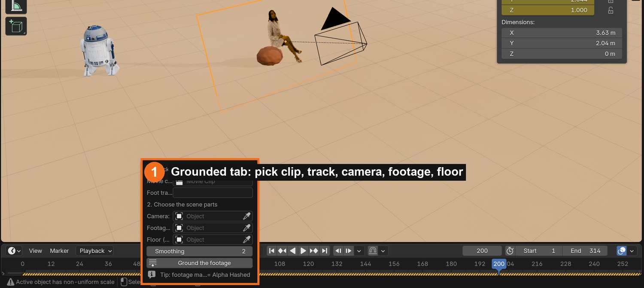Open the timeline filter dropdown arrow
The image size is (644, 288).
632,251
